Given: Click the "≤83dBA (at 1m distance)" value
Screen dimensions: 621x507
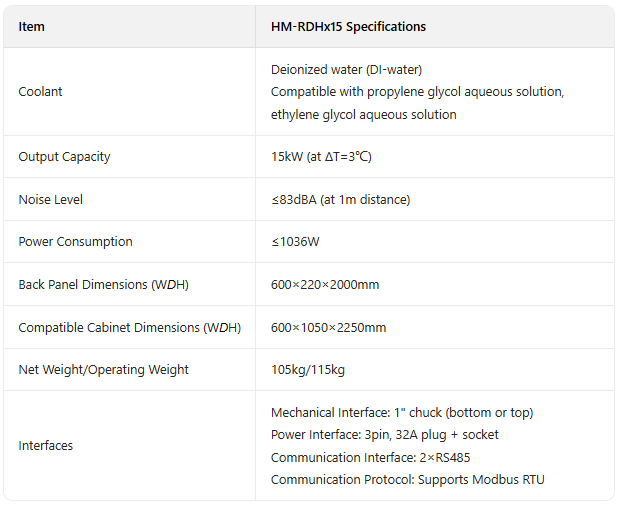Looking at the screenshot, I should click(340, 200).
